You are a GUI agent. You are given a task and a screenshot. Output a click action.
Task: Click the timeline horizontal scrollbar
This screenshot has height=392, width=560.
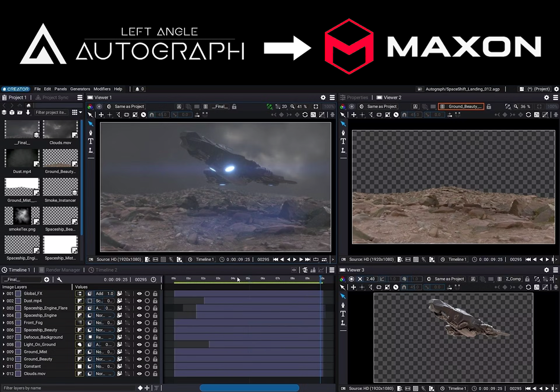[249, 388]
